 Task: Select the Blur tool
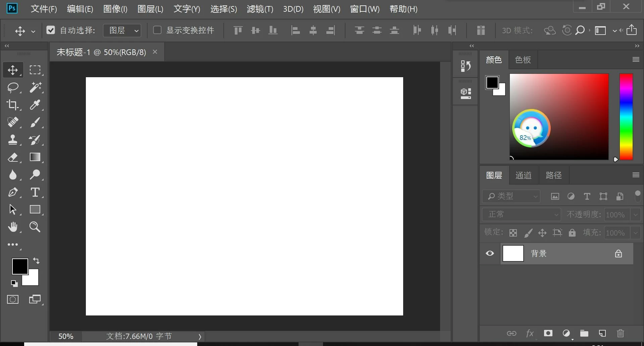pyautogui.click(x=13, y=175)
